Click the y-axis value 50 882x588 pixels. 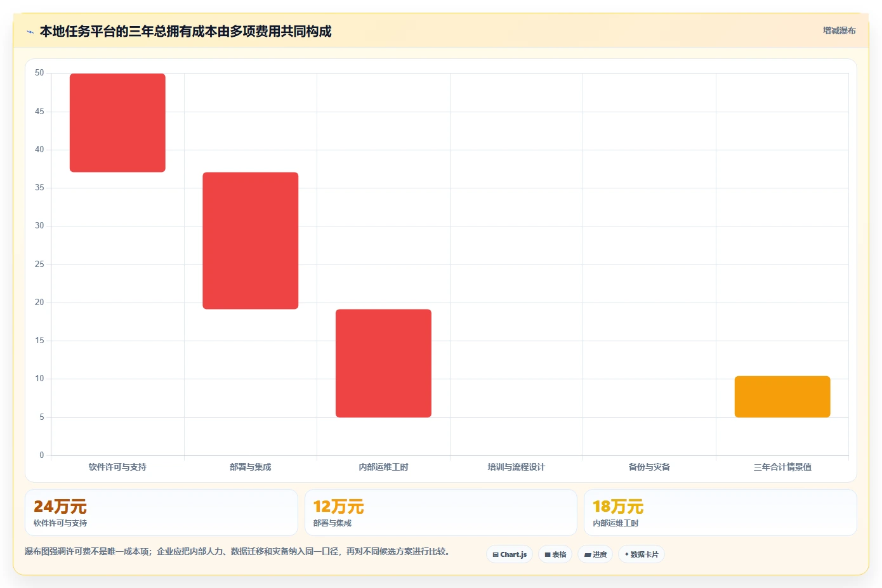tap(39, 73)
